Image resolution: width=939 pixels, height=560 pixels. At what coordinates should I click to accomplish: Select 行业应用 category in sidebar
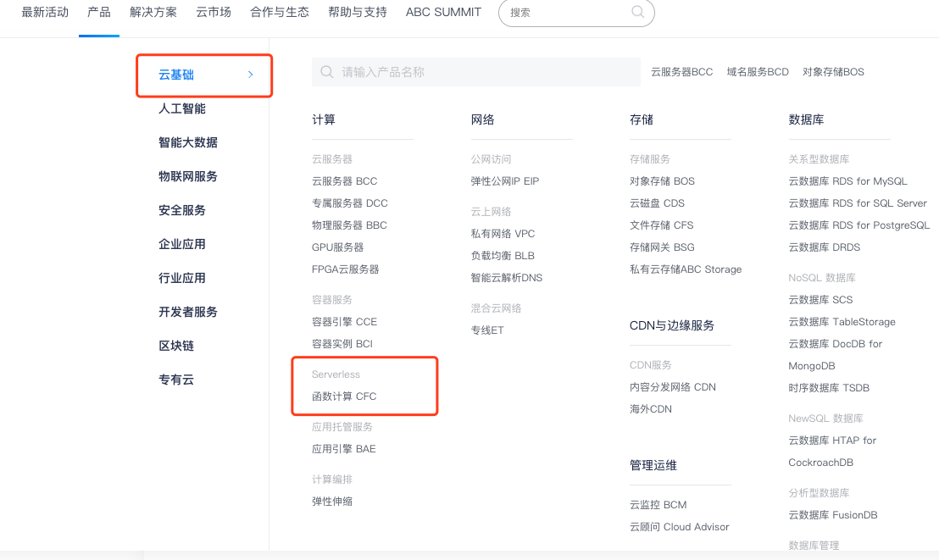[x=181, y=278]
